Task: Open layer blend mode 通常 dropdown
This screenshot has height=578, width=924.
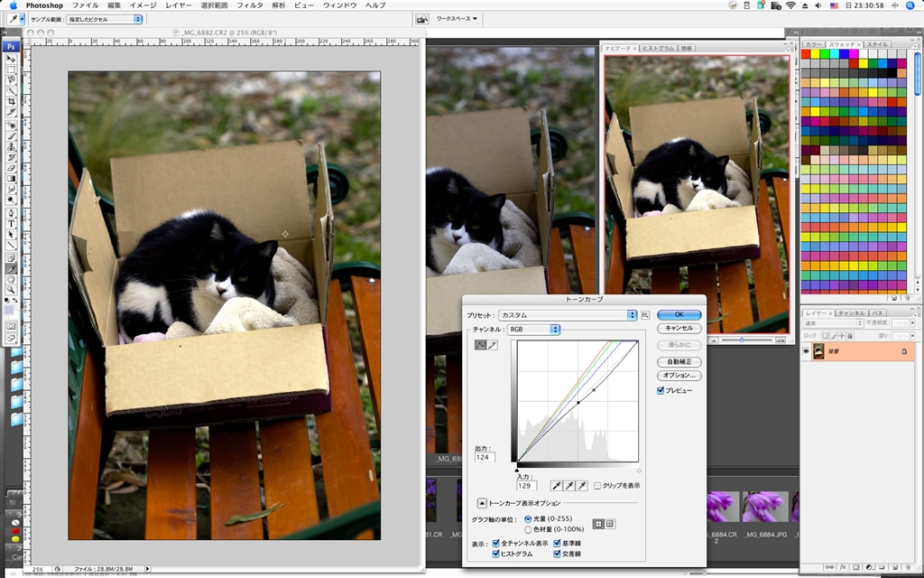Action: pyautogui.click(x=833, y=323)
